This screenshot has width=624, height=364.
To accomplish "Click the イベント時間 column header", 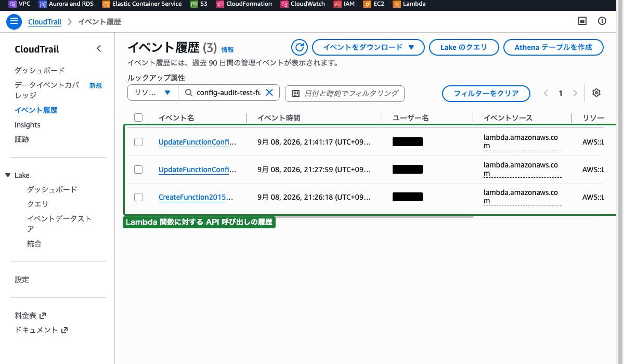I will point(279,118).
